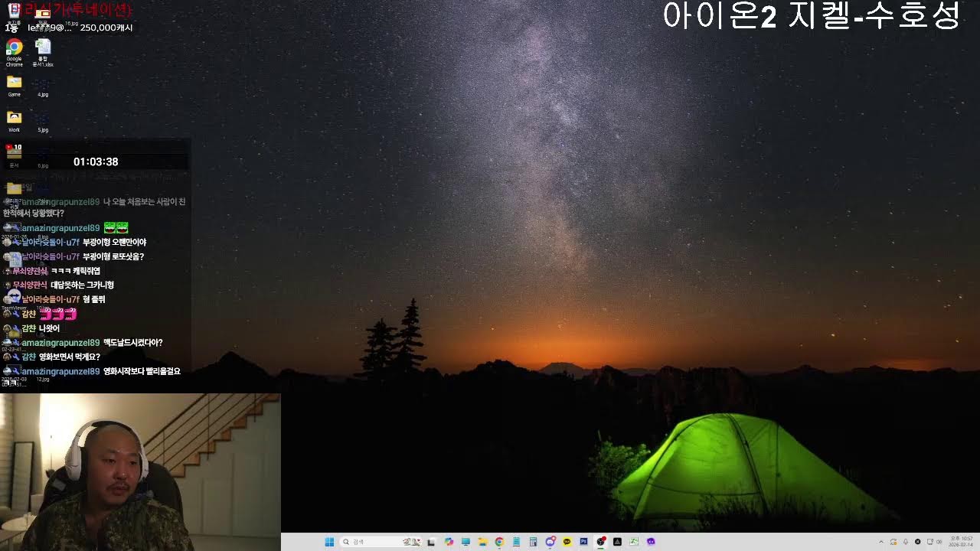Click the pink emoji message from 감찬

tap(58, 314)
